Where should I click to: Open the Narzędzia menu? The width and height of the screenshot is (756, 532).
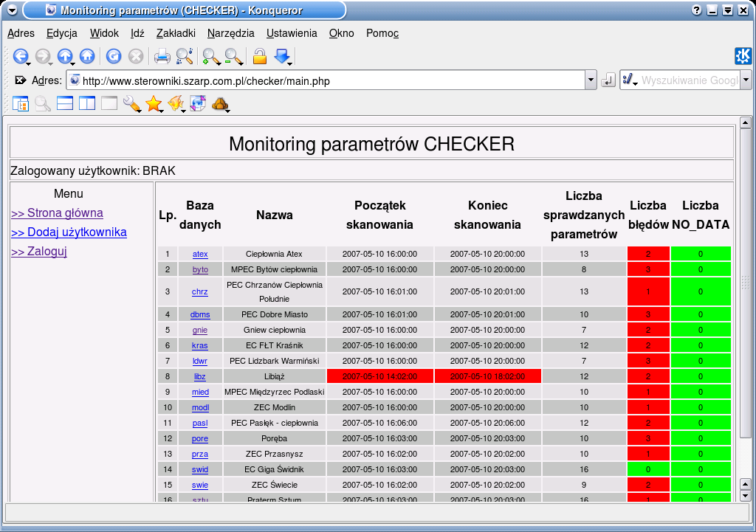(231, 33)
